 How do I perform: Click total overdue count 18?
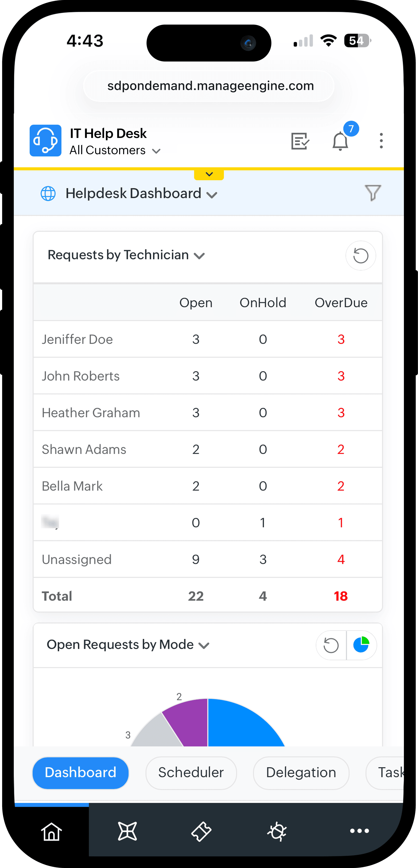point(341,596)
